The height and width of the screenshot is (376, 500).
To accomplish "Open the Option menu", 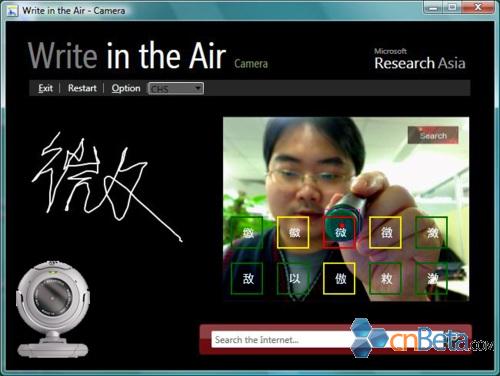I will [x=126, y=88].
